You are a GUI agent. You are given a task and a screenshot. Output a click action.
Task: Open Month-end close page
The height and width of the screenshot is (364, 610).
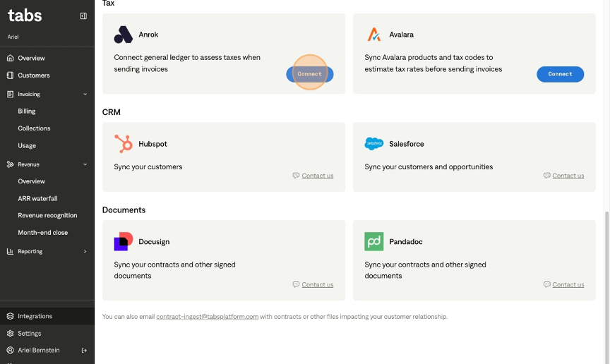coord(42,233)
